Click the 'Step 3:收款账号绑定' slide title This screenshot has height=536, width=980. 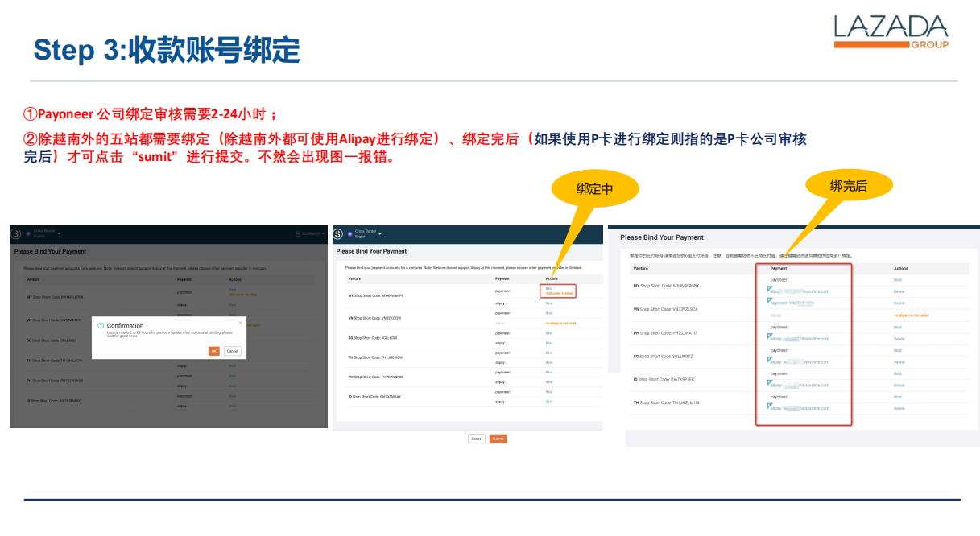coord(167,50)
